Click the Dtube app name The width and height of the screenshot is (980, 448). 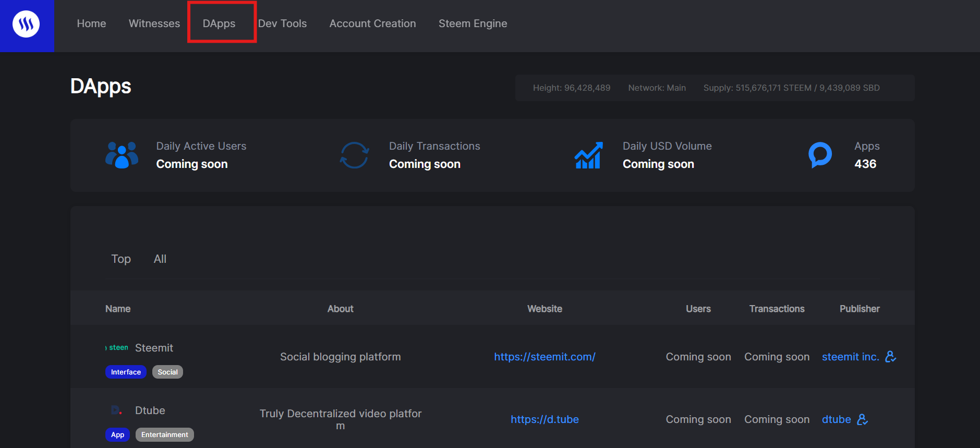click(x=150, y=410)
